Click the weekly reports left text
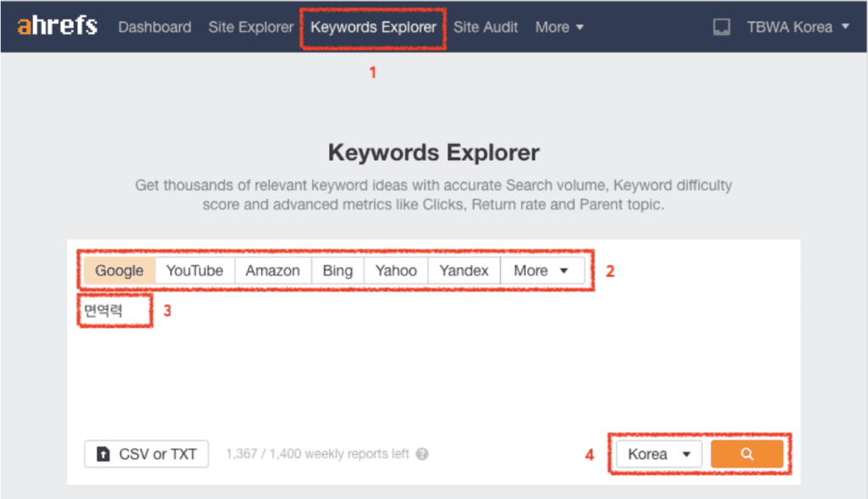 (x=317, y=453)
